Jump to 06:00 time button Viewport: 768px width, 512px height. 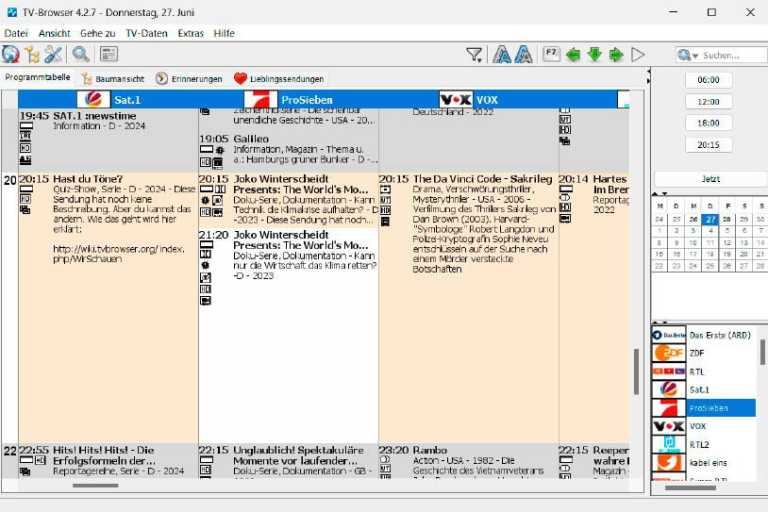click(x=708, y=80)
